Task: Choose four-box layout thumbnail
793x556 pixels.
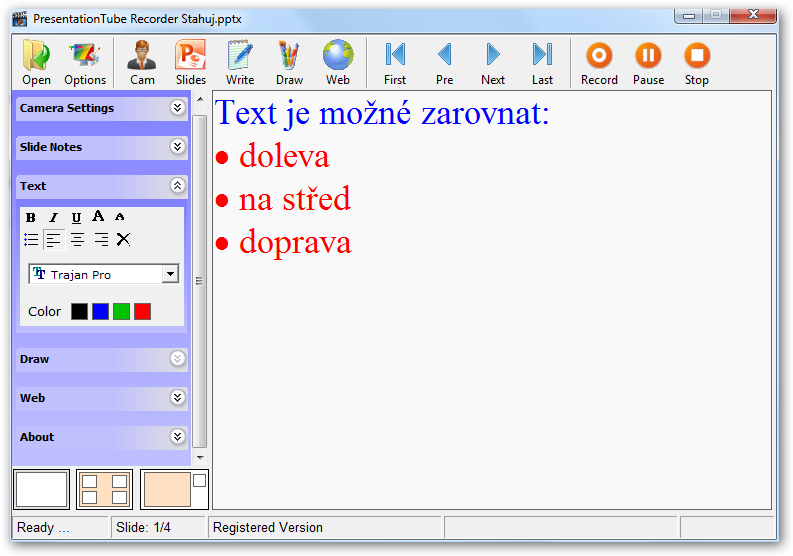Action: pyautogui.click(x=105, y=489)
